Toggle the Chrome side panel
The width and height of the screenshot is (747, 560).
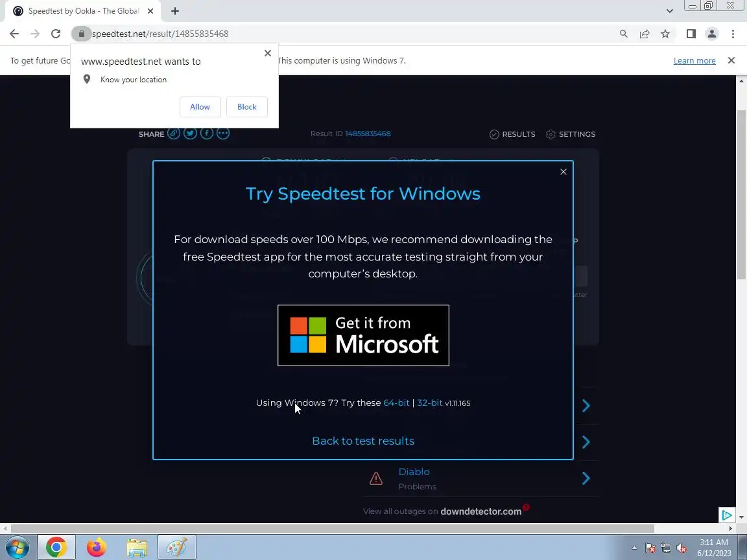click(x=691, y=34)
